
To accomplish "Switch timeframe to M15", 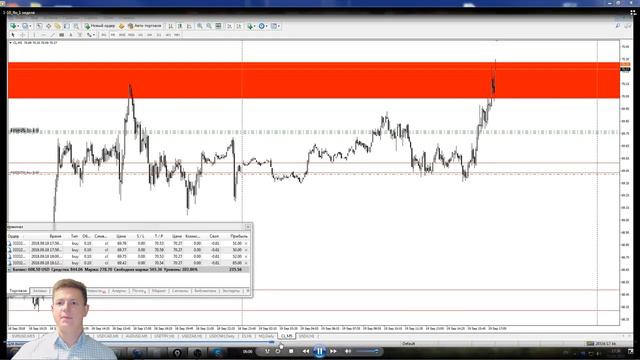I will pyautogui.click(x=122, y=35).
